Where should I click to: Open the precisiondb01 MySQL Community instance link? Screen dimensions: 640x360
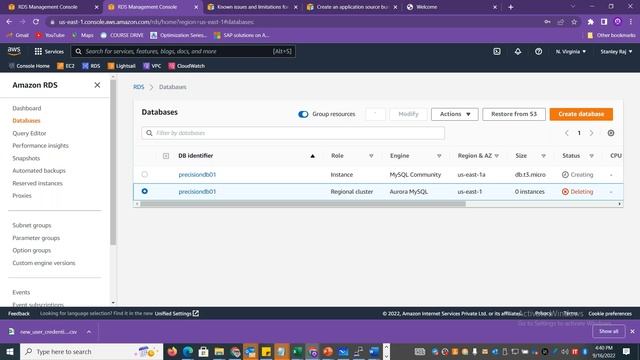point(197,174)
